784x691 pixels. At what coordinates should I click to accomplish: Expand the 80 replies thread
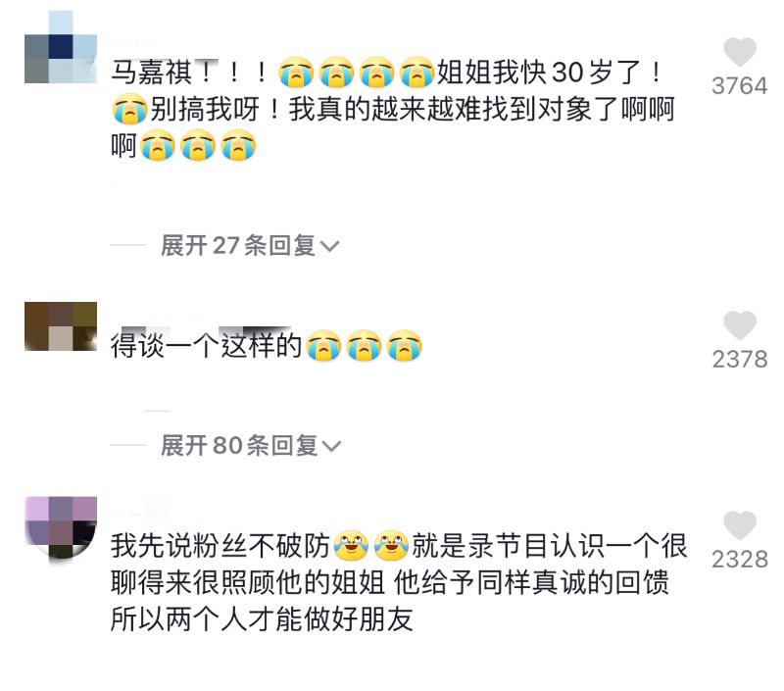(x=251, y=446)
